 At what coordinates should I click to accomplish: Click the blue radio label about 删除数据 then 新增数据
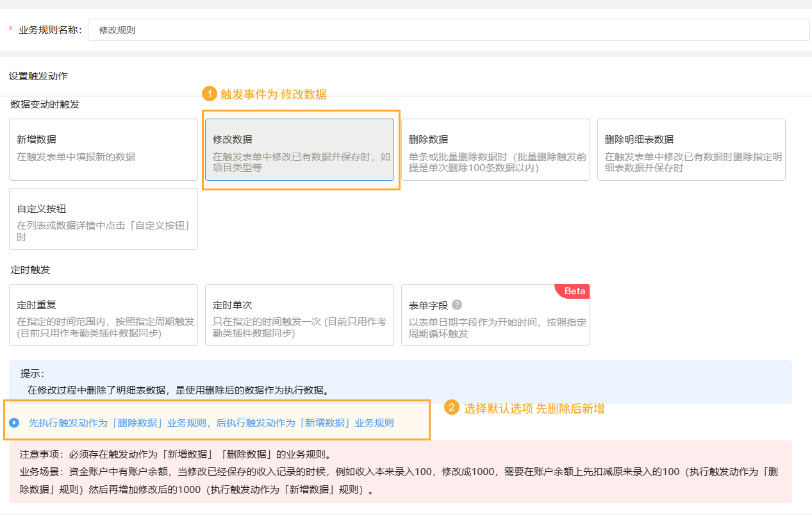pos(211,423)
